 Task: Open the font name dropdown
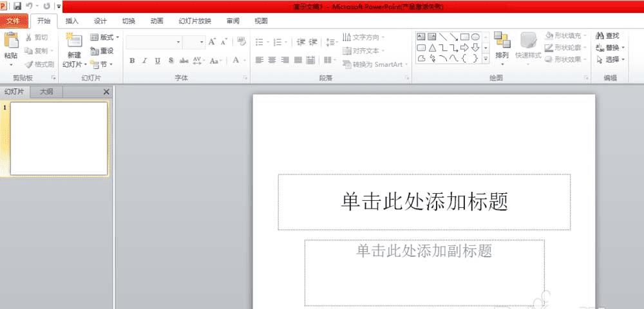(x=178, y=42)
